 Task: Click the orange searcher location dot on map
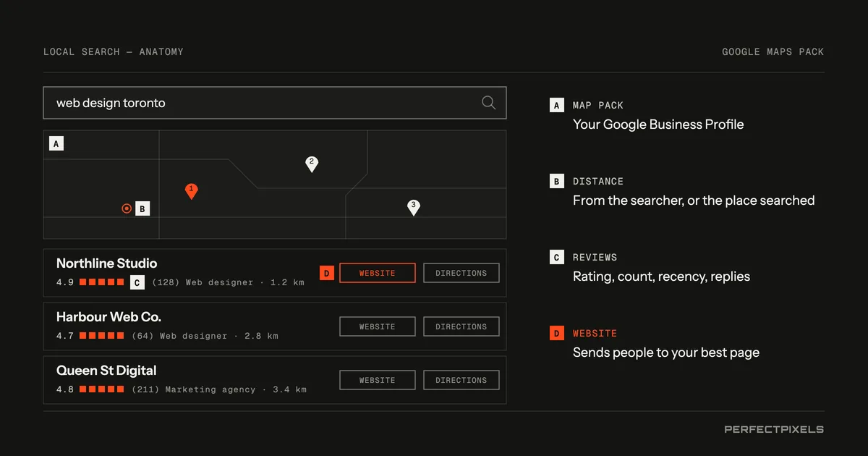pyautogui.click(x=127, y=208)
